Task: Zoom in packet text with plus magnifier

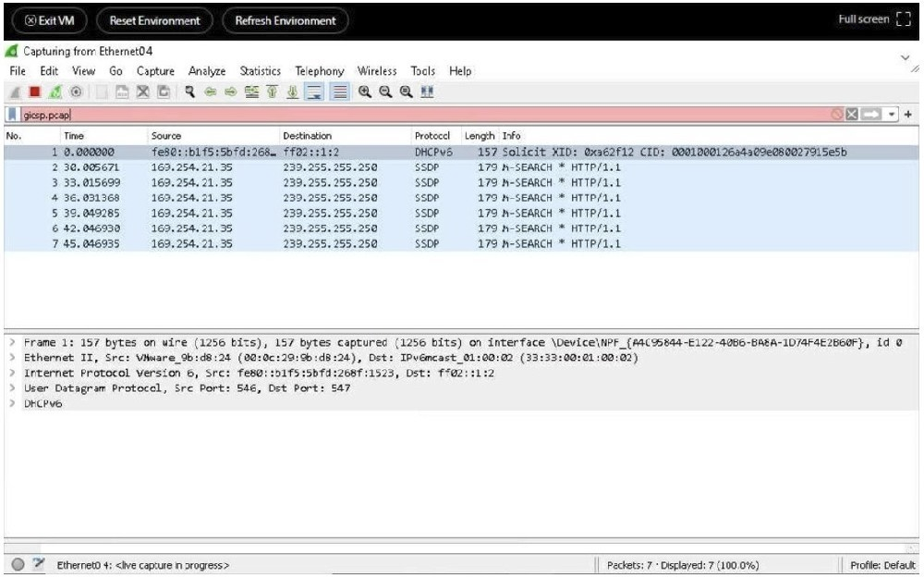Action: [x=365, y=92]
